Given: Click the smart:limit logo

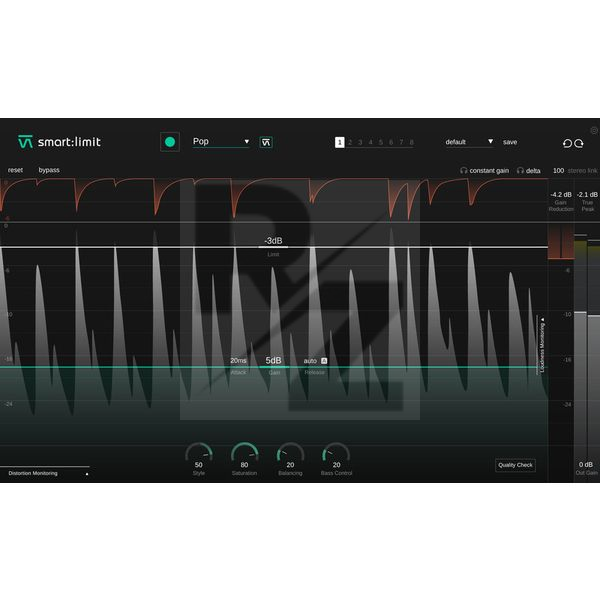Looking at the screenshot, I should (59, 142).
